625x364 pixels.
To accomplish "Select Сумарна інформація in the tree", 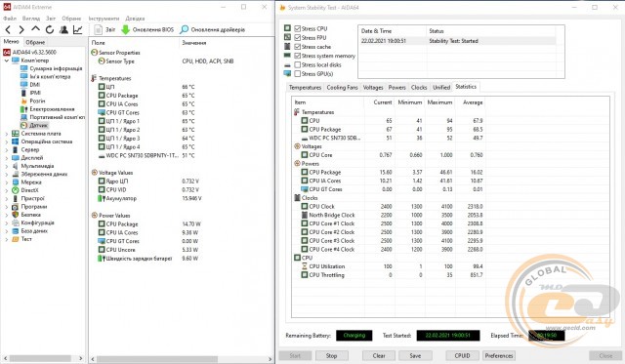I will point(56,68).
